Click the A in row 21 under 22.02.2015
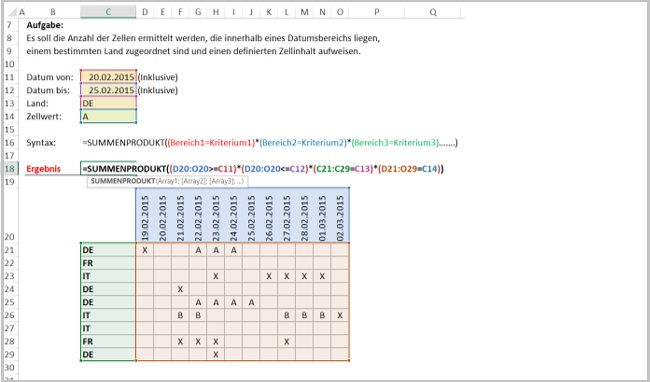The width and height of the screenshot is (650, 382). click(198, 250)
